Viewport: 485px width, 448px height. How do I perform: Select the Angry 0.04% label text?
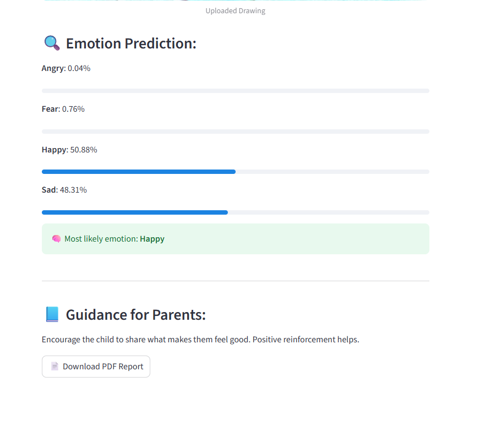(x=66, y=68)
